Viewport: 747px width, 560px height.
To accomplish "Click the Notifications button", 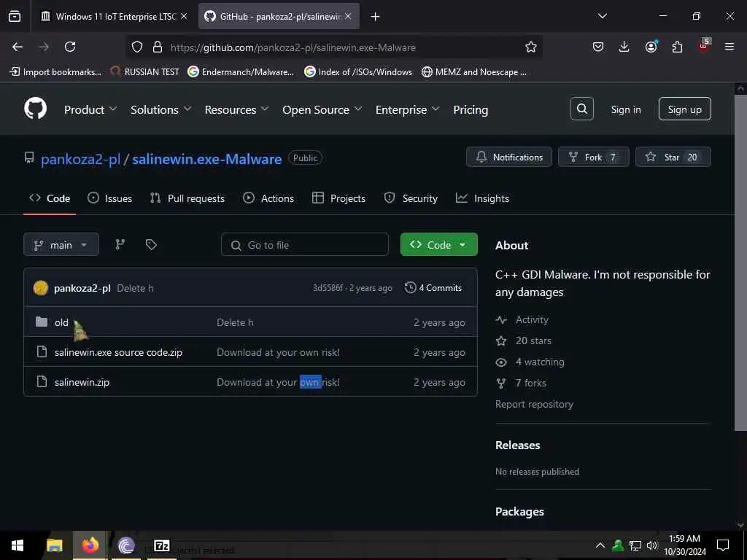I will click(508, 157).
